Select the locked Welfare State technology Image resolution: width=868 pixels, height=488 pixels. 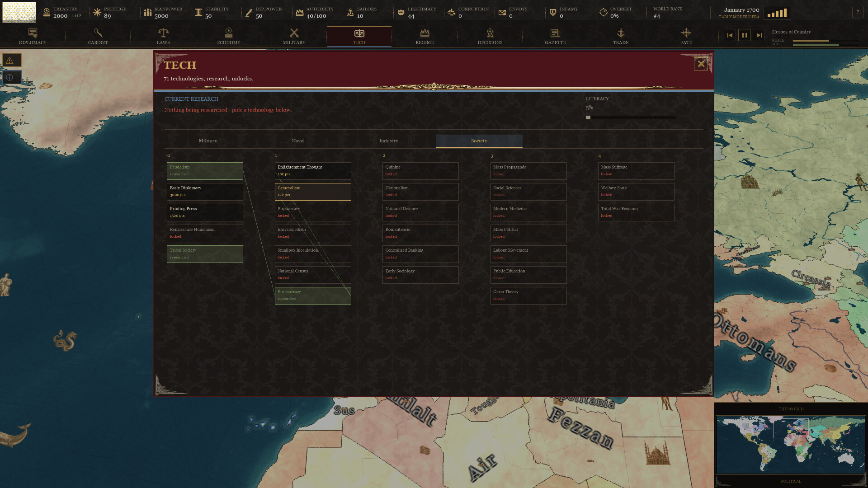[x=636, y=192]
